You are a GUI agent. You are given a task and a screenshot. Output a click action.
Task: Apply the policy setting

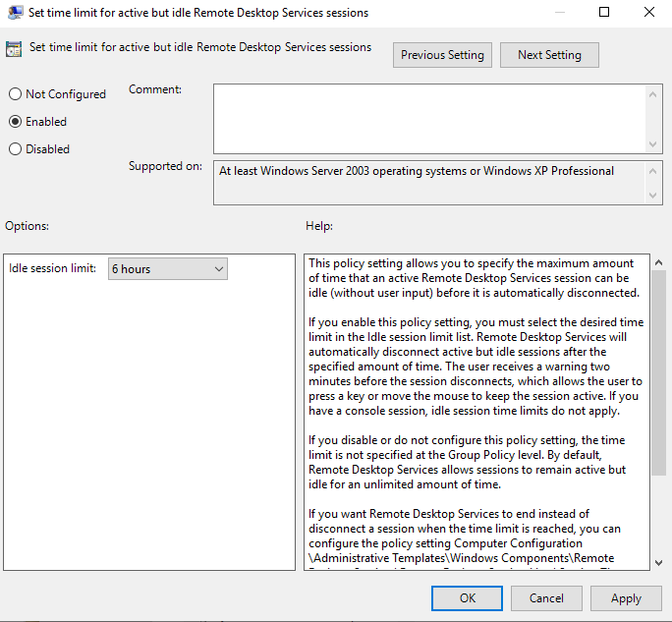click(x=626, y=597)
